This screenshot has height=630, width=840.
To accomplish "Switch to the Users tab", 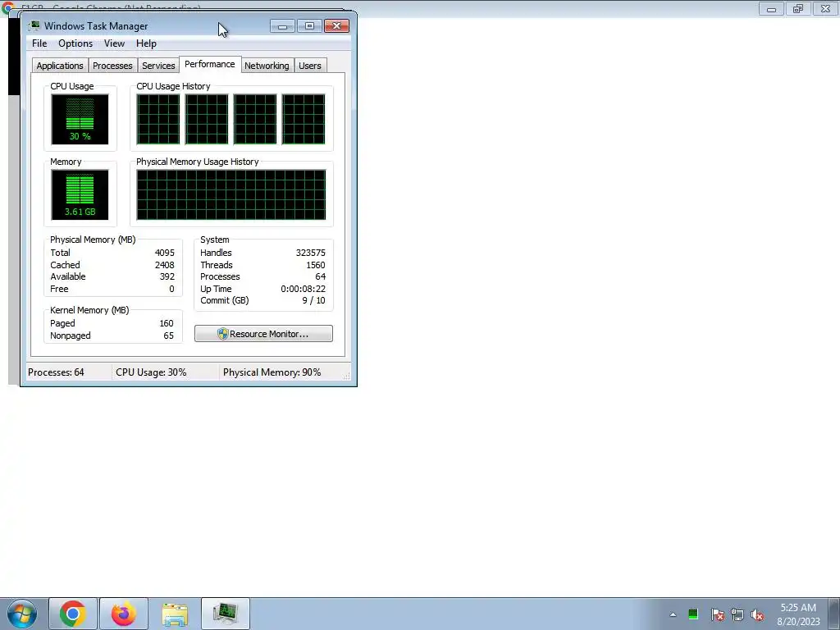I will pyautogui.click(x=309, y=66).
